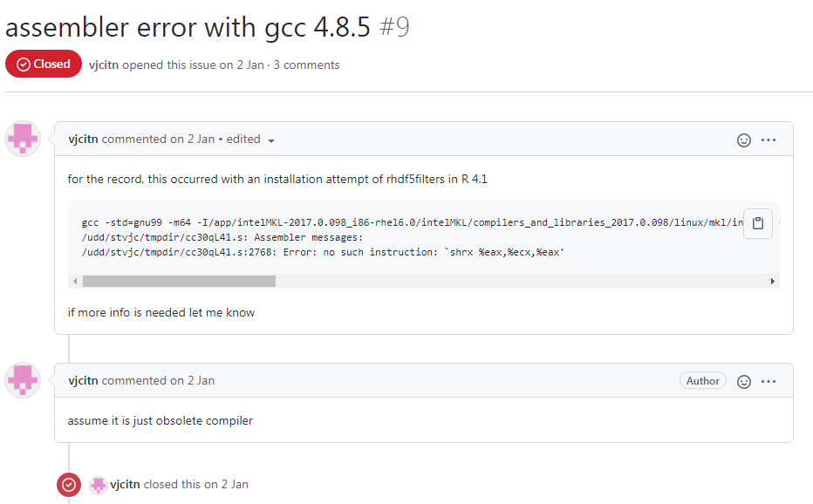Open more options menu on first comment
The width and height of the screenshot is (813, 504).
[769, 140]
